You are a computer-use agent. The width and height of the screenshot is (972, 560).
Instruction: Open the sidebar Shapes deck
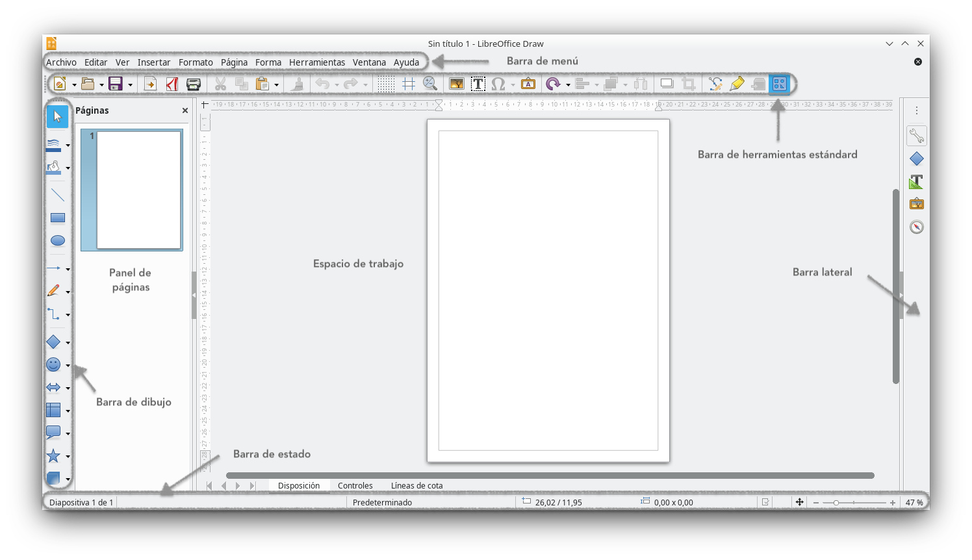[x=917, y=159]
